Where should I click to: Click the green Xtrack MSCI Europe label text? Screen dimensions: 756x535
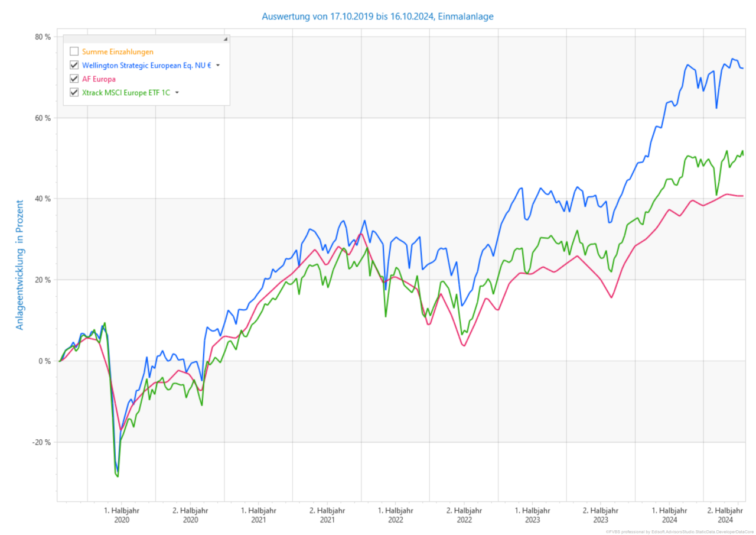[126, 92]
